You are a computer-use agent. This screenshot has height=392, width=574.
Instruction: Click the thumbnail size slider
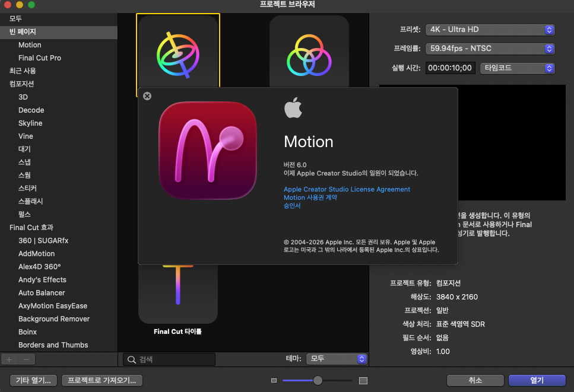click(x=318, y=381)
